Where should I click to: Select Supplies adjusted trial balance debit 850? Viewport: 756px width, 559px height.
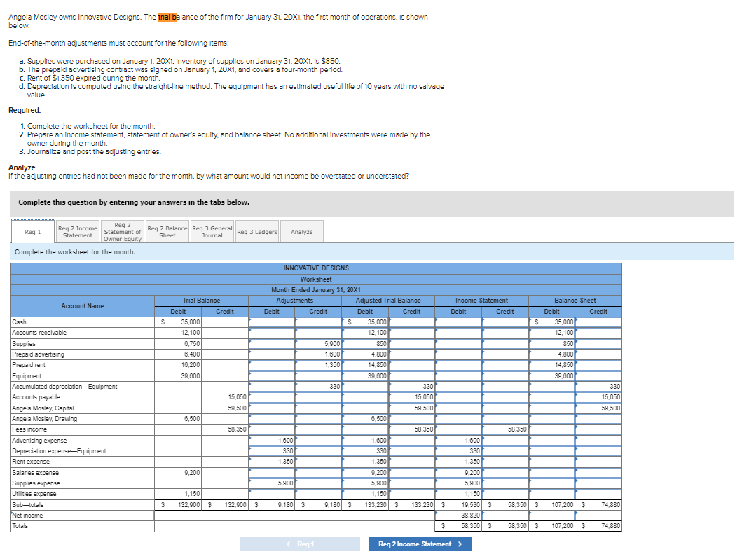tap(365, 343)
